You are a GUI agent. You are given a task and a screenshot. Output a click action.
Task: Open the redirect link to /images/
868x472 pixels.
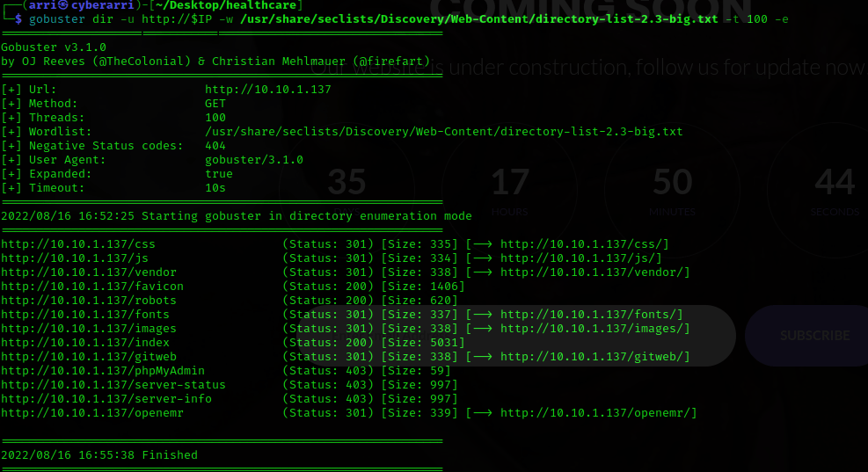594,329
